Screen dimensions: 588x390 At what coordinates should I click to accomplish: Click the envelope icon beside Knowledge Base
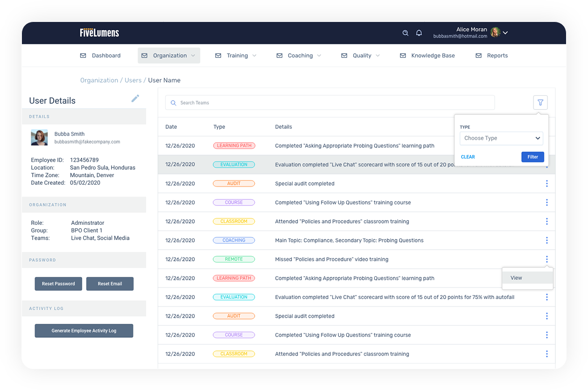click(403, 56)
